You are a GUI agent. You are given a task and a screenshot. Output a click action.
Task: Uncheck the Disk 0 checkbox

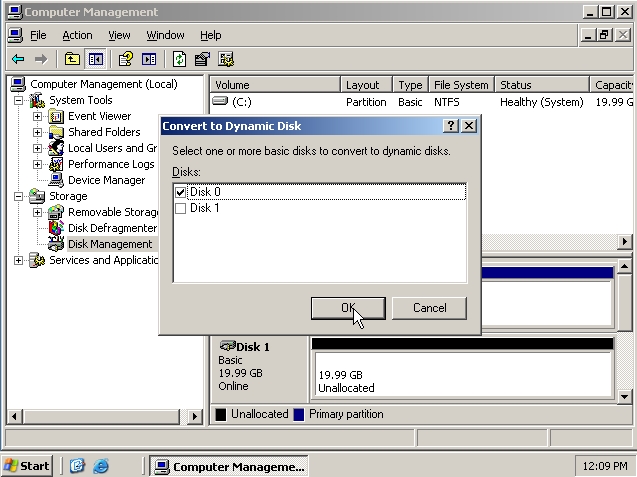pyautogui.click(x=180, y=192)
